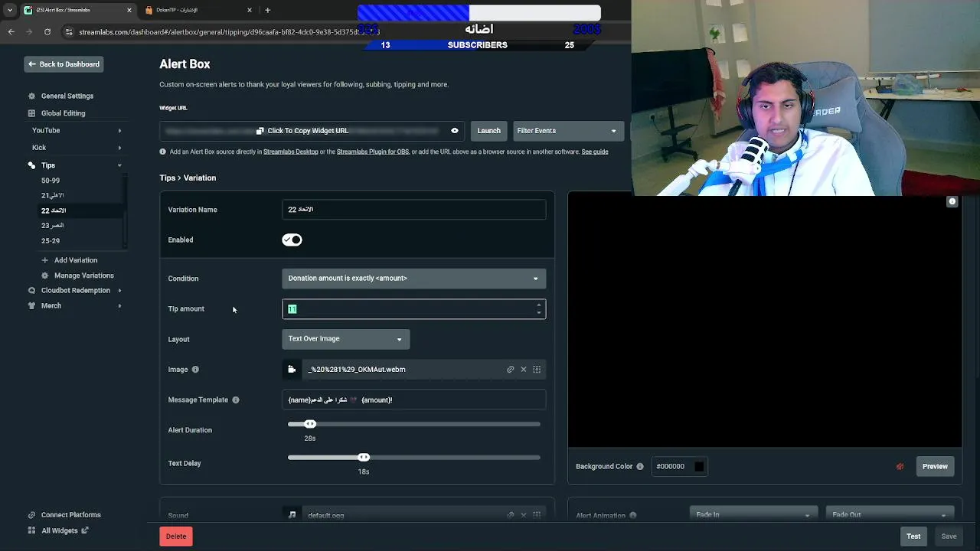The image size is (980, 551).
Task: Click the Cloudbot Redemption icon
Action: click(x=31, y=291)
